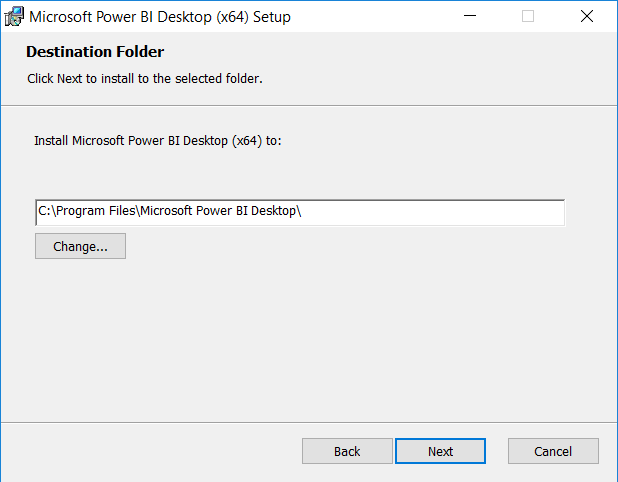This screenshot has height=482, width=618.
Task: Click the disabled maximize button
Action: click(x=528, y=16)
